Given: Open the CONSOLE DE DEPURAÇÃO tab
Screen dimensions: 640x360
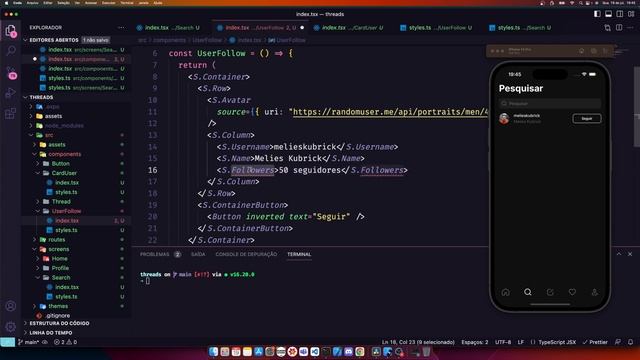Looking at the screenshot, I should point(246,254).
